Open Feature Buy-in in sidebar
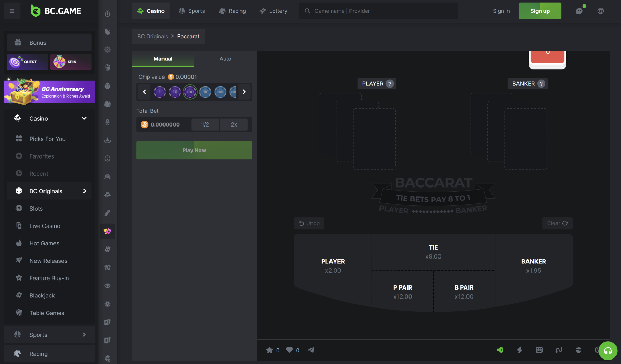This screenshot has height=364, width=621. [x=49, y=278]
